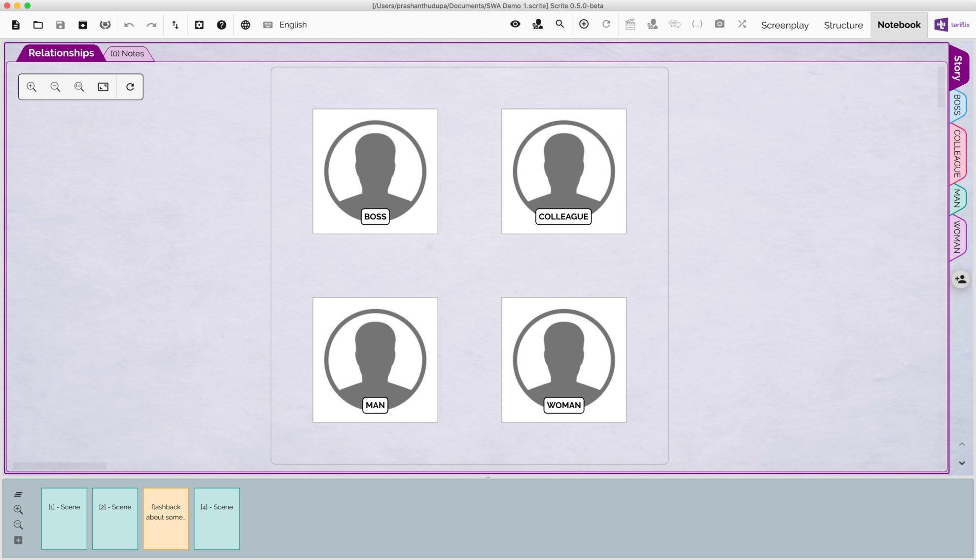This screenshot has width=976, height=560.
Task: Open the English language dropdown
Action: tap(293, 25)
